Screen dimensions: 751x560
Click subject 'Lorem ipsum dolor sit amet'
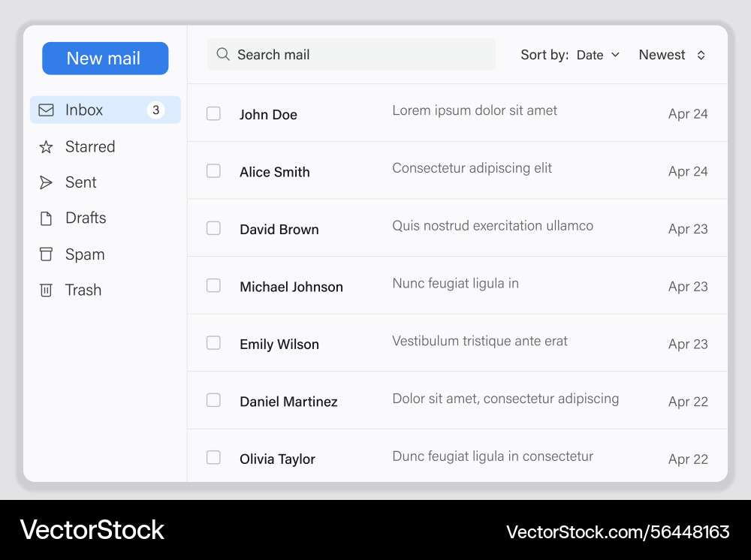pyautogui.click(x=475, y=110)
